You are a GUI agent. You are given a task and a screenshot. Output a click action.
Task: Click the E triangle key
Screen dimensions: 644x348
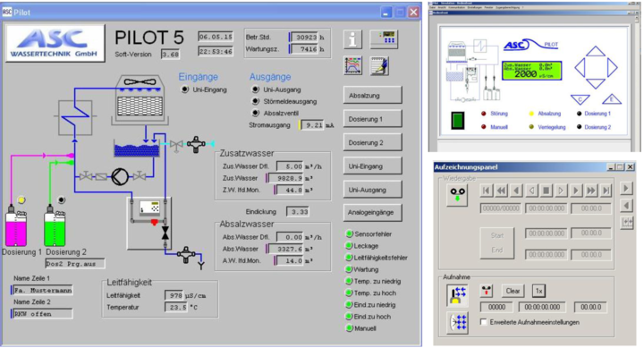(612, 99)
